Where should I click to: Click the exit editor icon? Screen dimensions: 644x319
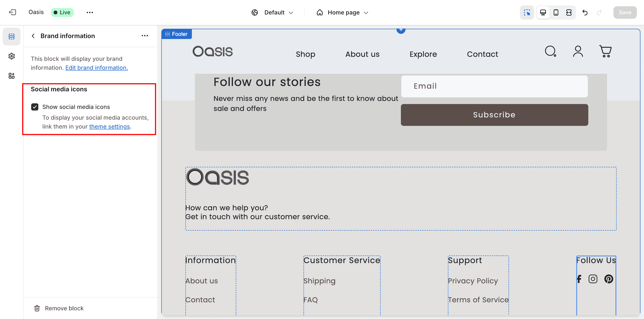[12, 12]
